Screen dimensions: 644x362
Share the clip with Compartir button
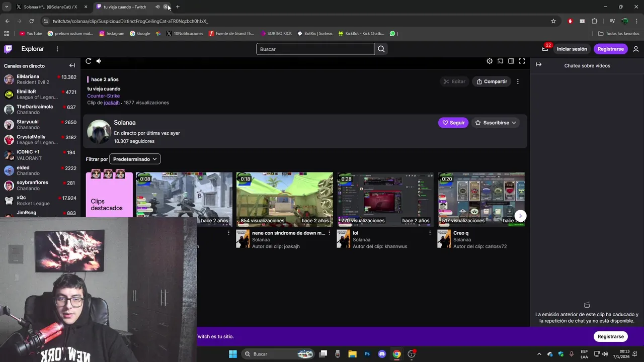pyautogui.click(x=492, y=81)
